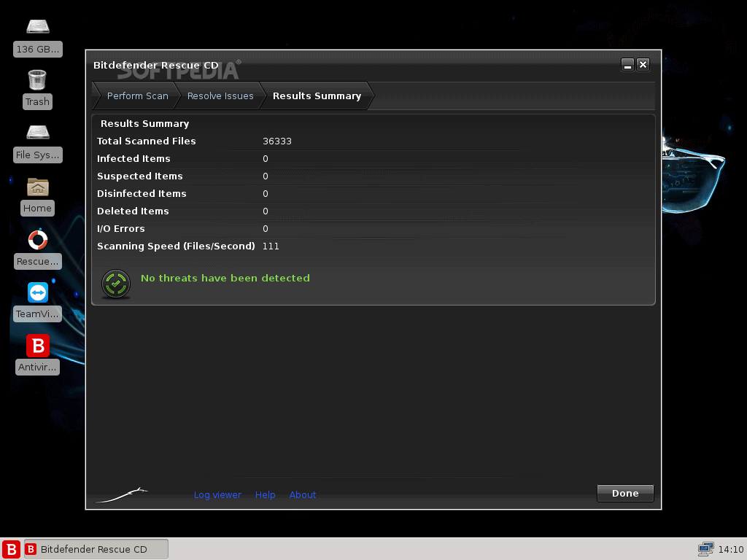747x560 pixels.
Task: Click the Scanning Speed value 111
Action: click(x=271, y=246)
